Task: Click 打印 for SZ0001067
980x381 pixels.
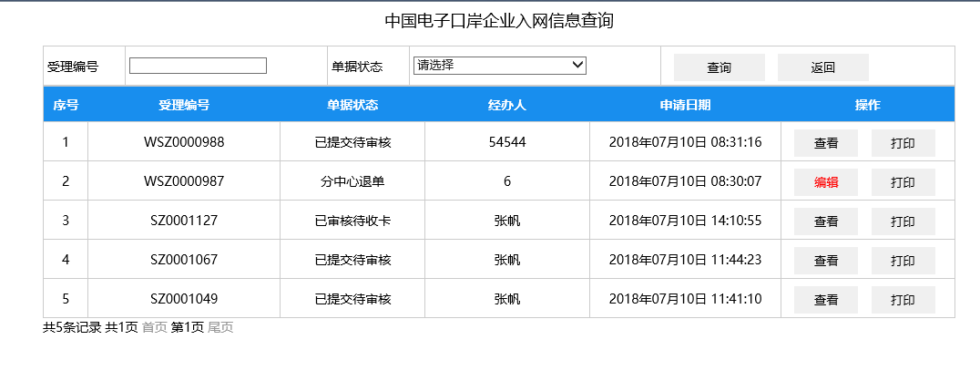Action: (x=903, y=261)
